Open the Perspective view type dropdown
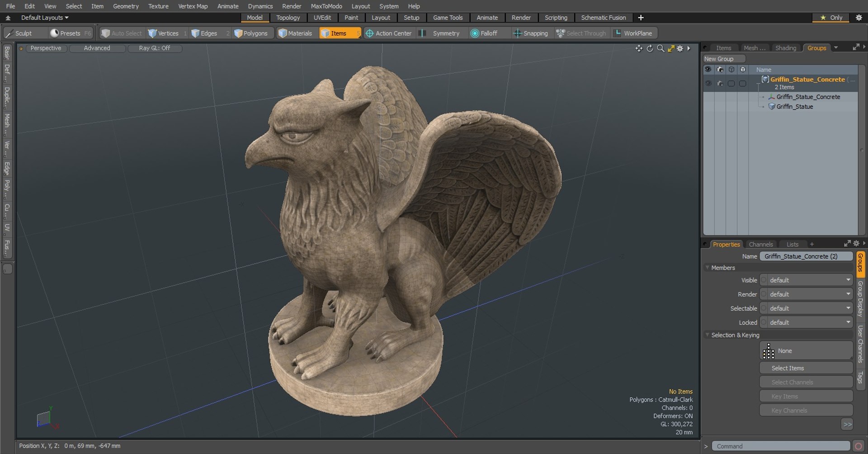Image resolution: width=868 pixels, height=454 pixels. click(46, 48)
